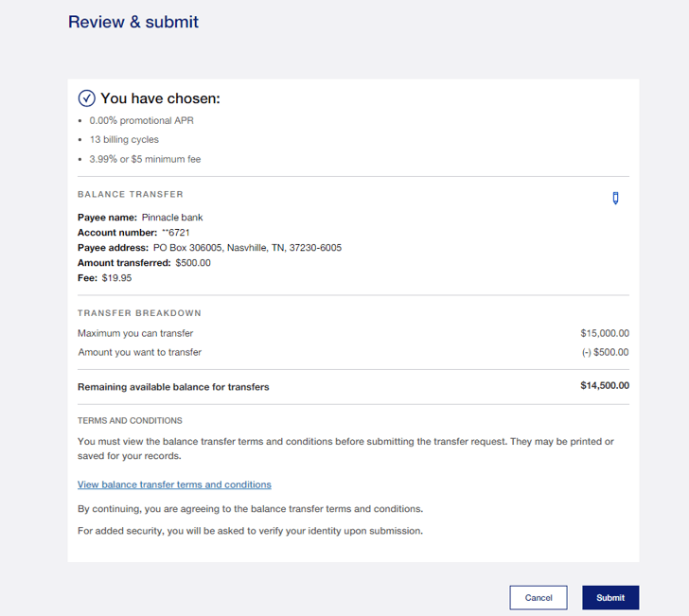
Task: Click the Remaining available balance for transfers label
Action: [173, 386]
